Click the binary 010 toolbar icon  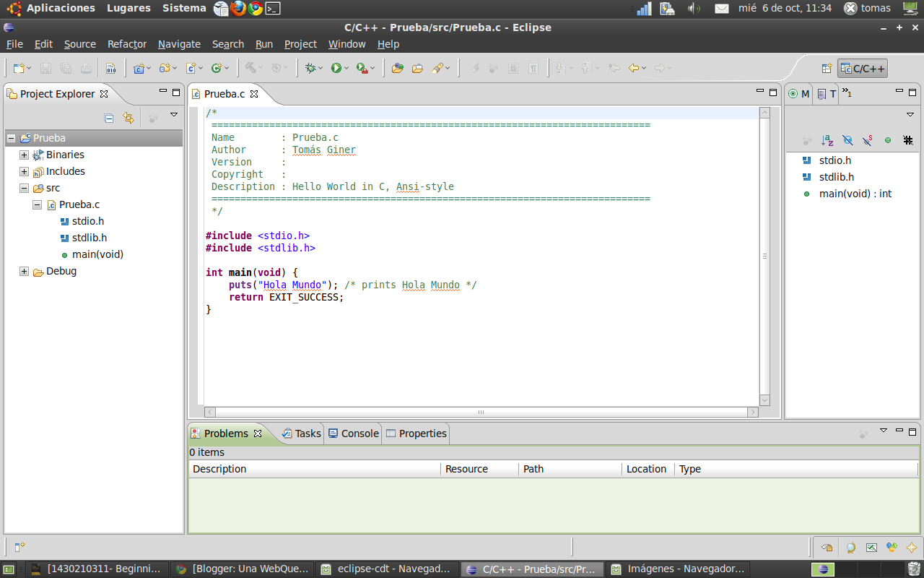coord(110,67)
